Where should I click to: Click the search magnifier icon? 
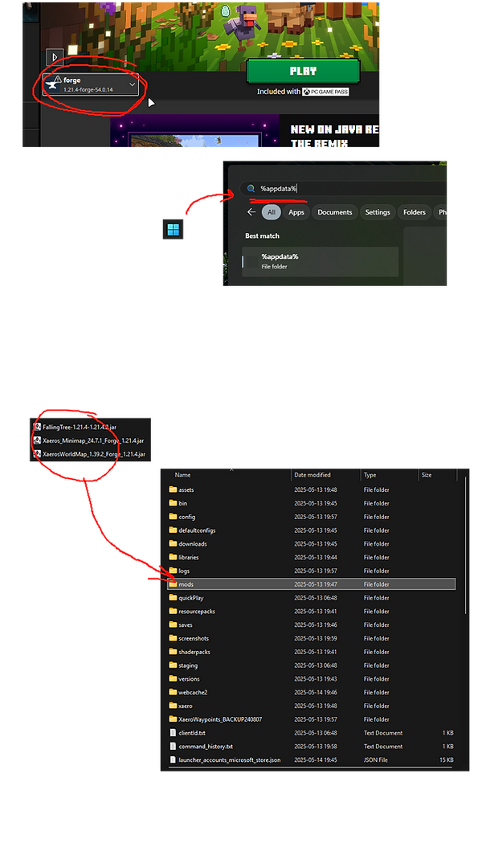coord(251,189)
